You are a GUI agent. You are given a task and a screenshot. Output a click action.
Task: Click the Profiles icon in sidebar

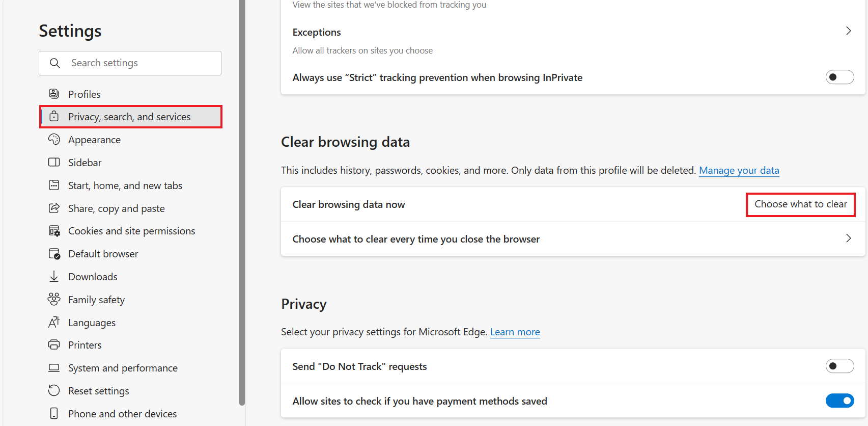point(54,94)
